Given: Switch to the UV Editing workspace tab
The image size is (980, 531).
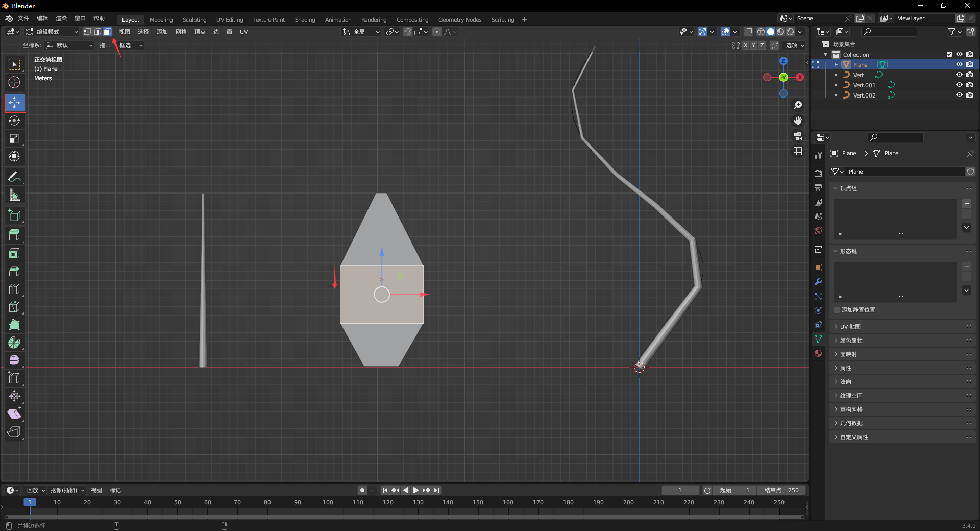Looking at the screenshot, I should 230,20.
